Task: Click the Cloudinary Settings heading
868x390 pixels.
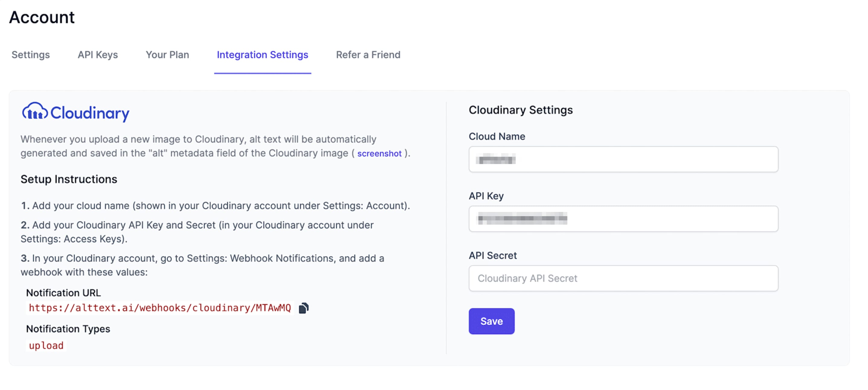Action: click(x=520, y=110)
